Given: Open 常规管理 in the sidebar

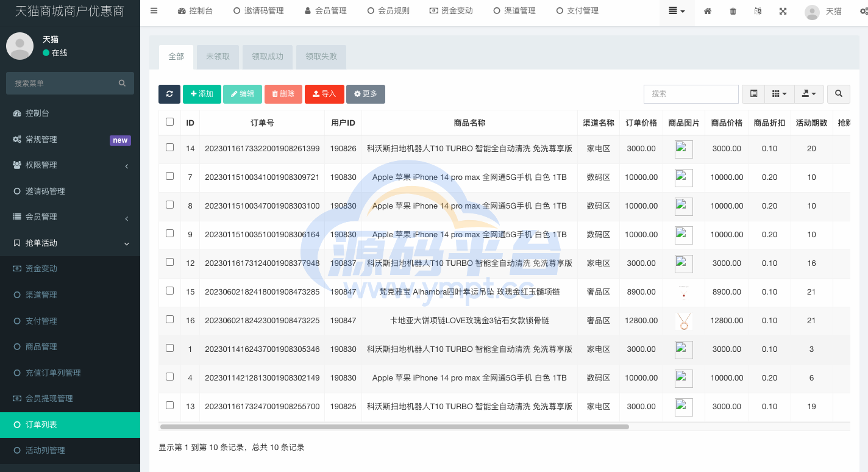Looking at the screenshot, I should point(70,140).
